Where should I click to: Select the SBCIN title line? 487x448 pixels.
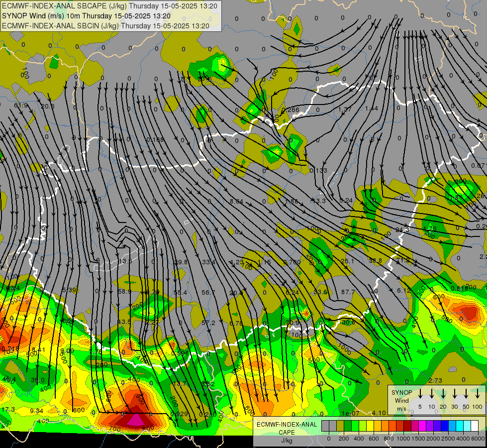[105, 26]
